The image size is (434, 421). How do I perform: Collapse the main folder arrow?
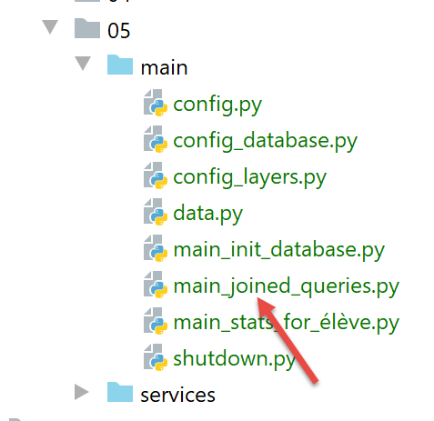coord(83,63)
